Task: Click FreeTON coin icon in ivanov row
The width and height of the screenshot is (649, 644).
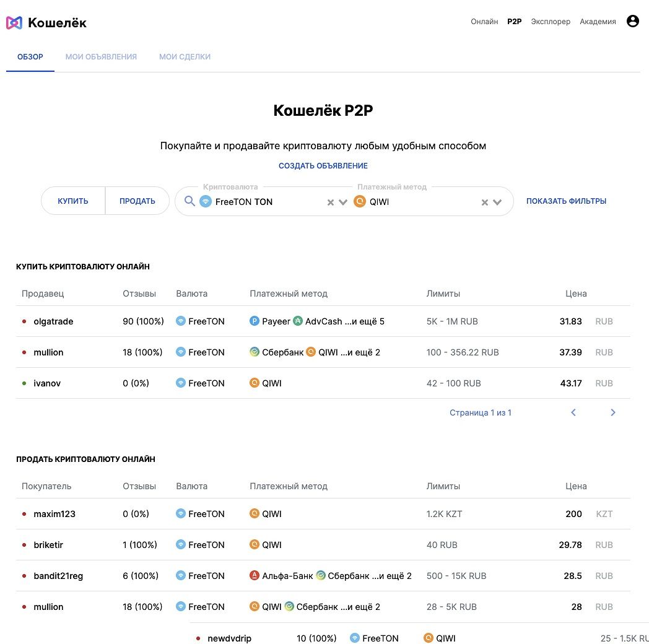Action: (x=181, y=383)
